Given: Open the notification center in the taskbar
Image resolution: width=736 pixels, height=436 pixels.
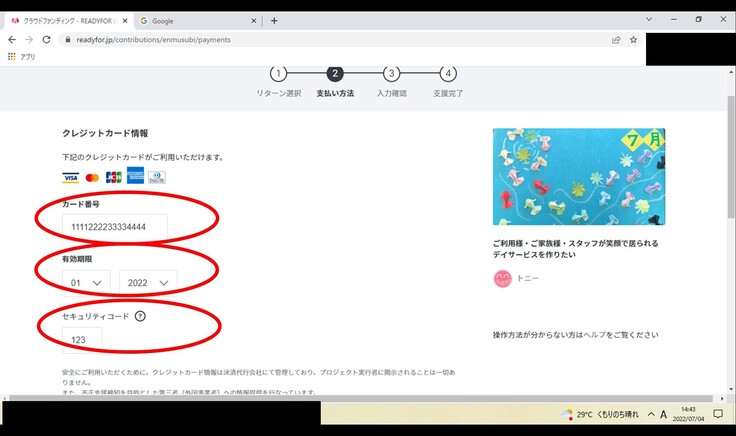Looking at the screenshot, I should pos(717,414).
